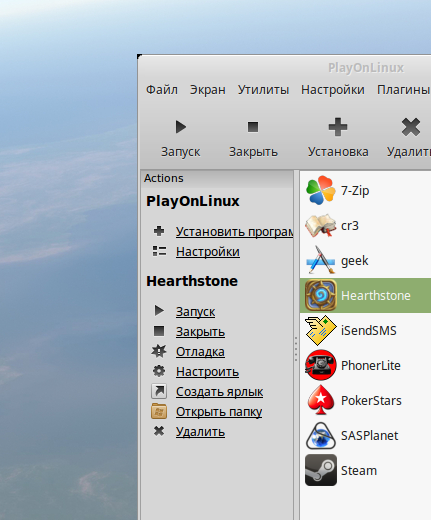Open the Настройки menu
Screen dimensions: 431x520
[333, 90]
